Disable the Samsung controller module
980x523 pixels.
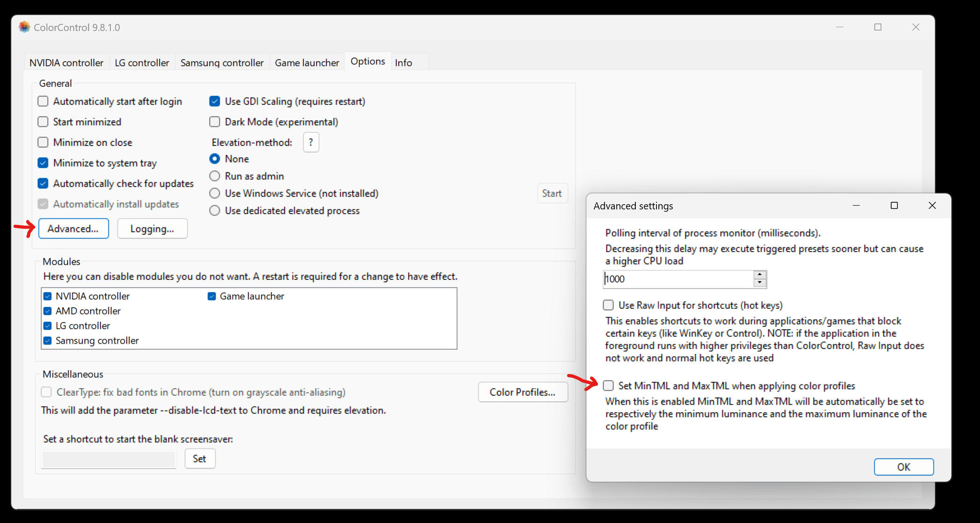coord(47,341)
